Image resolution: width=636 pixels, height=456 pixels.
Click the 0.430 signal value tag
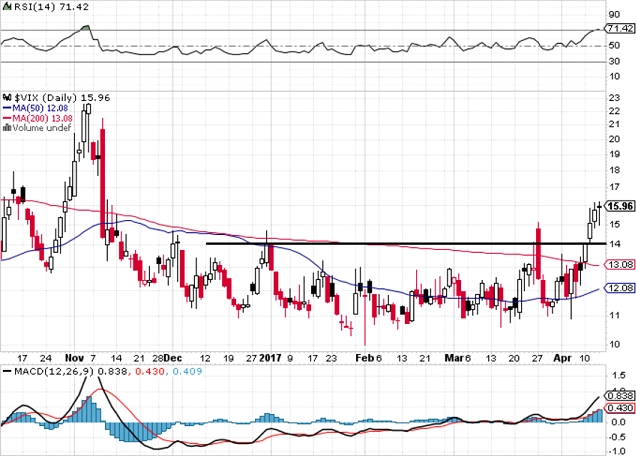(x=619, y=408)
